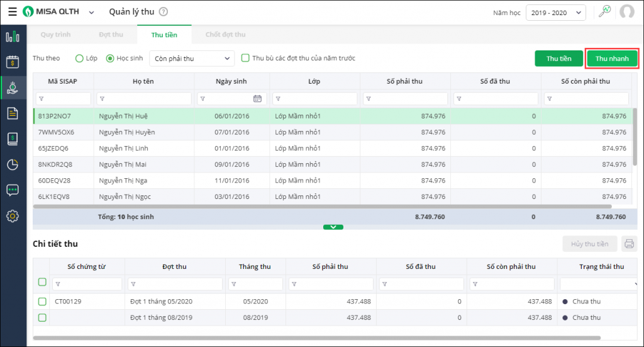Switch to the Đợt thu tab

click(x=111, y=35)
